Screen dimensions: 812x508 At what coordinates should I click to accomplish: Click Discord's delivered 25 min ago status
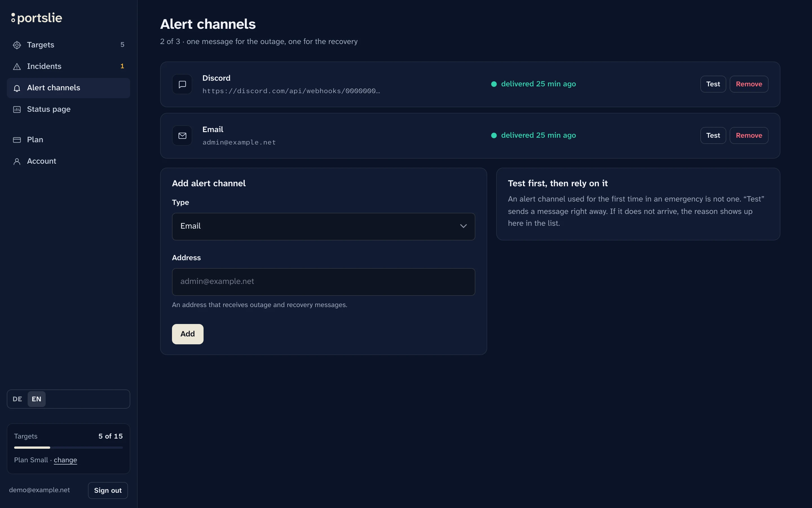click(538, 84)
